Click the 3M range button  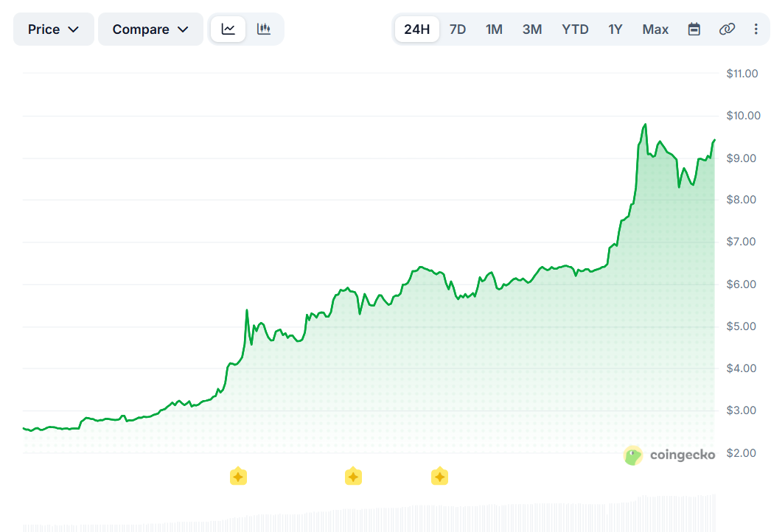pyautogui.click(x=532, y=29)
